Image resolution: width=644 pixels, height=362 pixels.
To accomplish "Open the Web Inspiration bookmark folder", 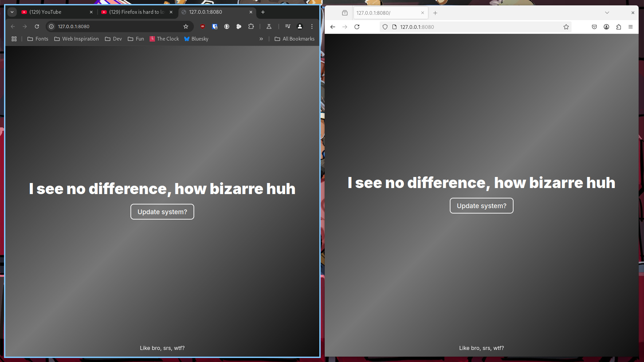I will (76, 39).
